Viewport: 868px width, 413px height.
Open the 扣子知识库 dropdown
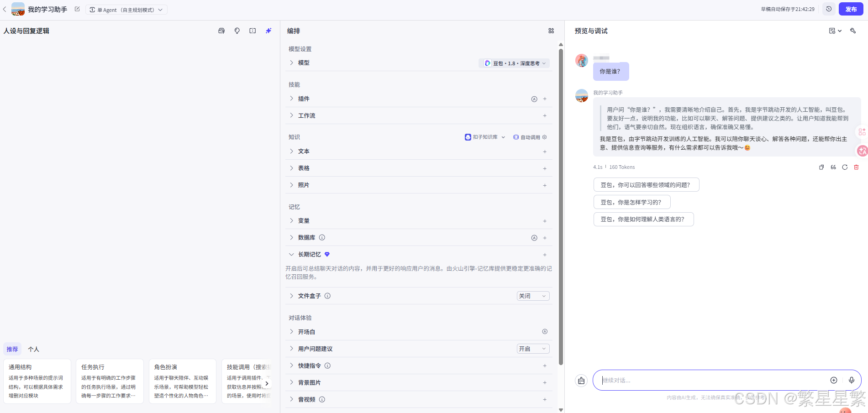[485, 137]
